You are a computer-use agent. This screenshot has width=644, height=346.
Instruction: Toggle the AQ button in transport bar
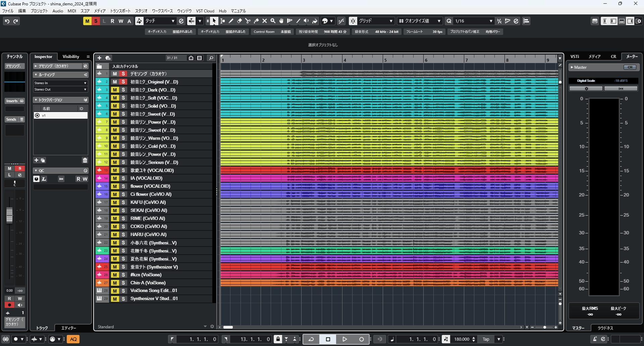[73, 339]
